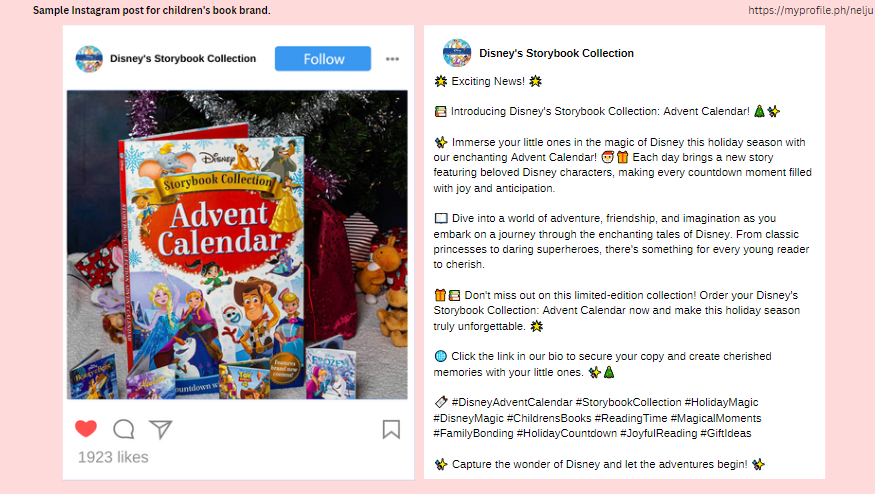Share post via paper plane icon

pyautogui.click(x=161, y=429)
